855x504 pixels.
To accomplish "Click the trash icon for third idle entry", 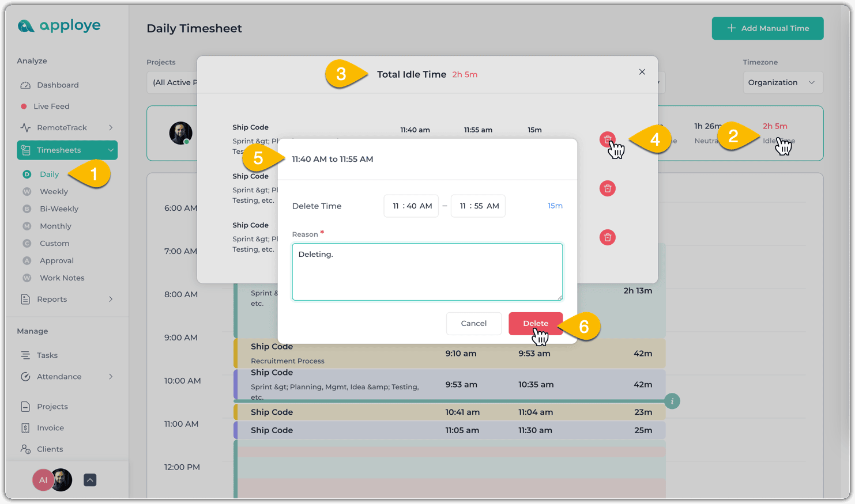I will point(607,237).
